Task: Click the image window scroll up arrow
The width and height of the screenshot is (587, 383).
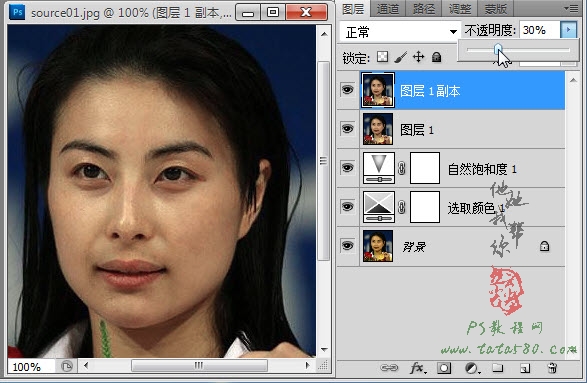Action: point(324,34)
